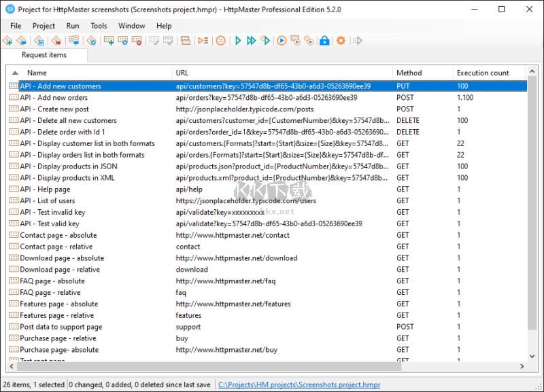Execute project with the green play icon

coord(237,40)
